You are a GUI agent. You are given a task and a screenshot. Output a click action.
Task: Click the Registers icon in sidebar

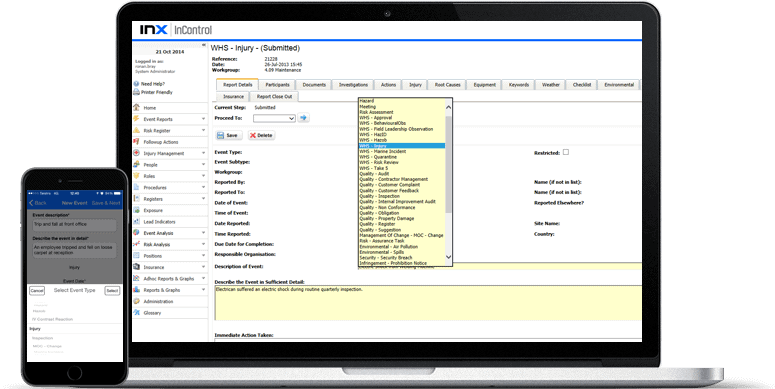(137, 198)
